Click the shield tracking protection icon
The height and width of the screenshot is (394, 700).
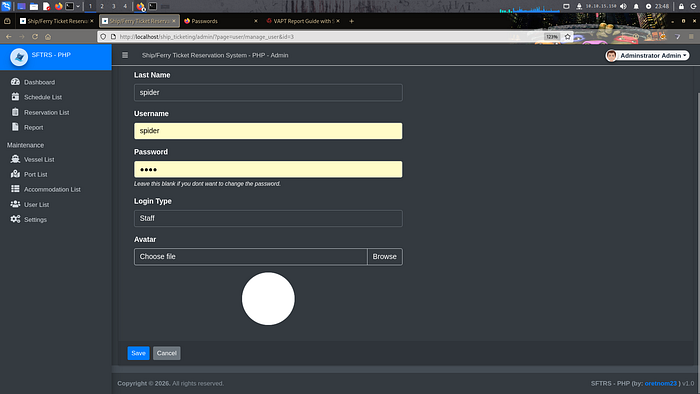[x=103, y=37]
